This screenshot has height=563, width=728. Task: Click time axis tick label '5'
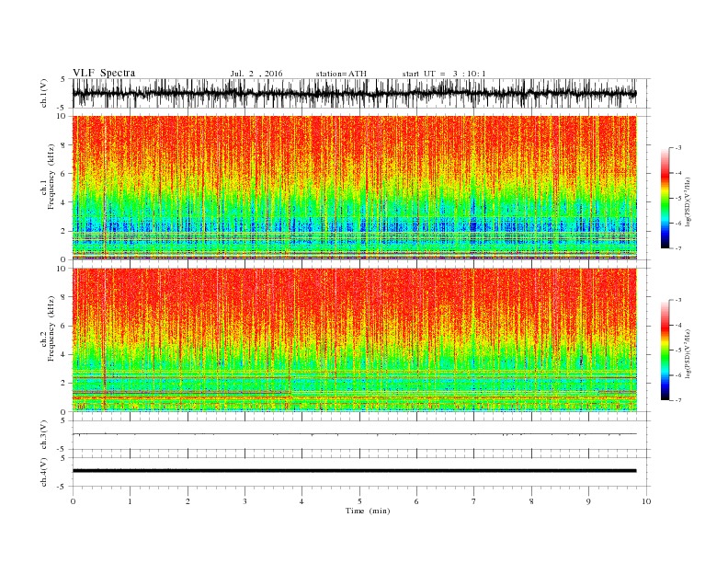[x=359, y=501]
